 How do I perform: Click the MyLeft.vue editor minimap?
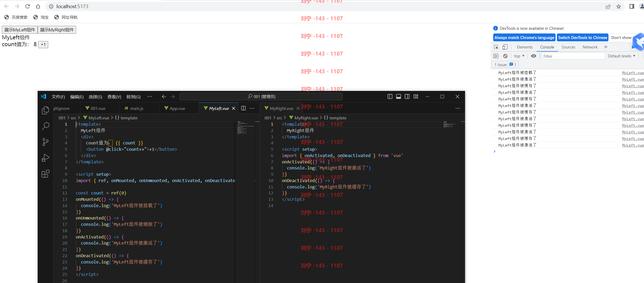coord(246,128)
